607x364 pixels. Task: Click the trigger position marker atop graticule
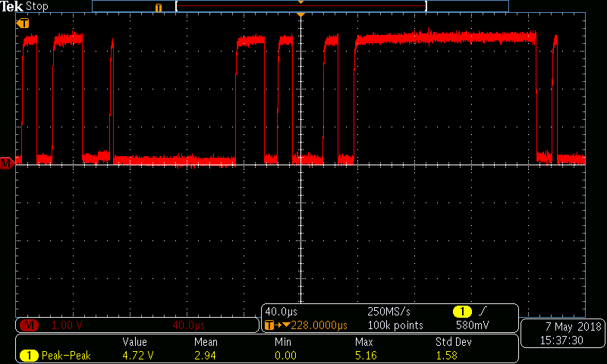tap(300, 14)
